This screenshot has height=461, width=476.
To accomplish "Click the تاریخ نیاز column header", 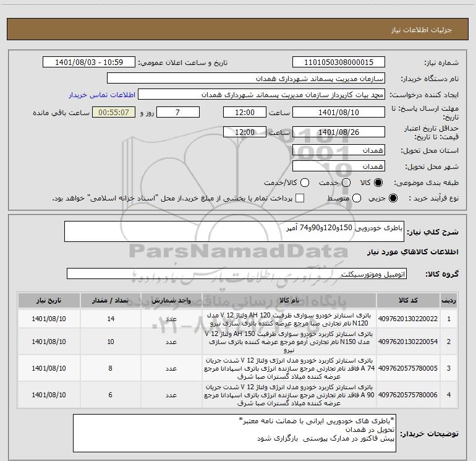I will coord(49,300).
